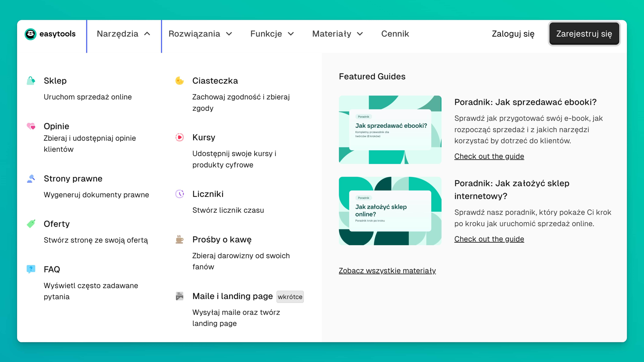Click the Zarejestruj się button
644x362 pixels.
pos(584,34)
